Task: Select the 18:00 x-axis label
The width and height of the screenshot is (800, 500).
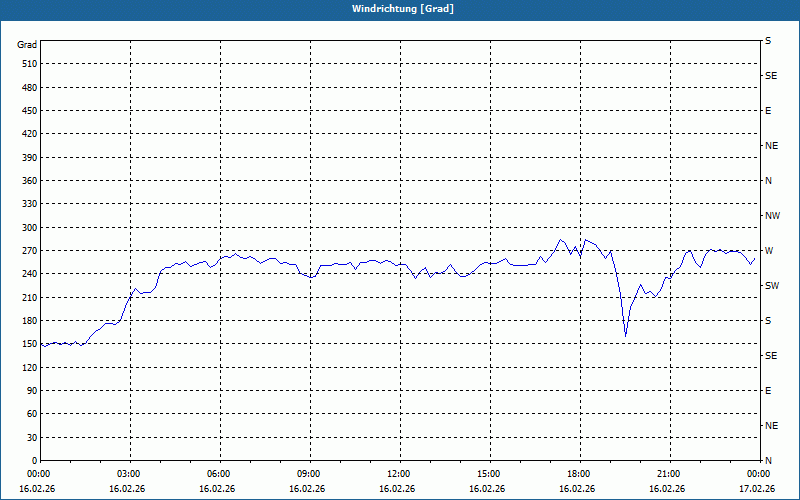Action: tap(580, 473)
